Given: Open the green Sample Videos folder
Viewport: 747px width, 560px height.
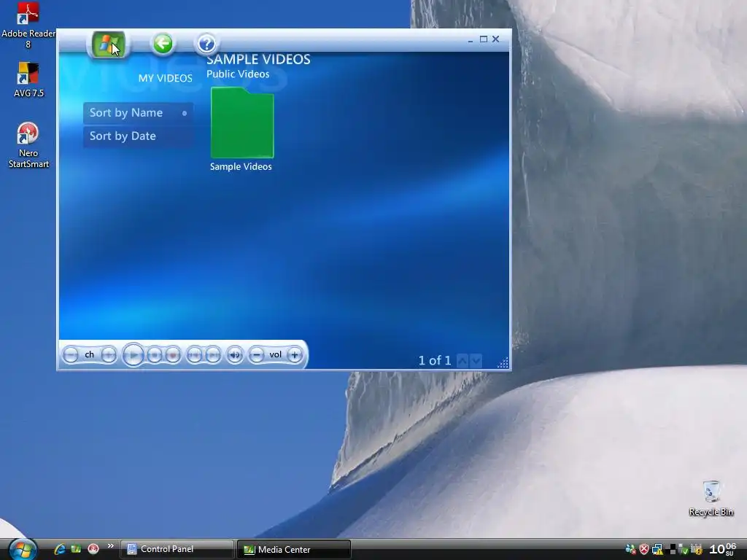Looking at the screenshot, I should click(x=242, y=122).
